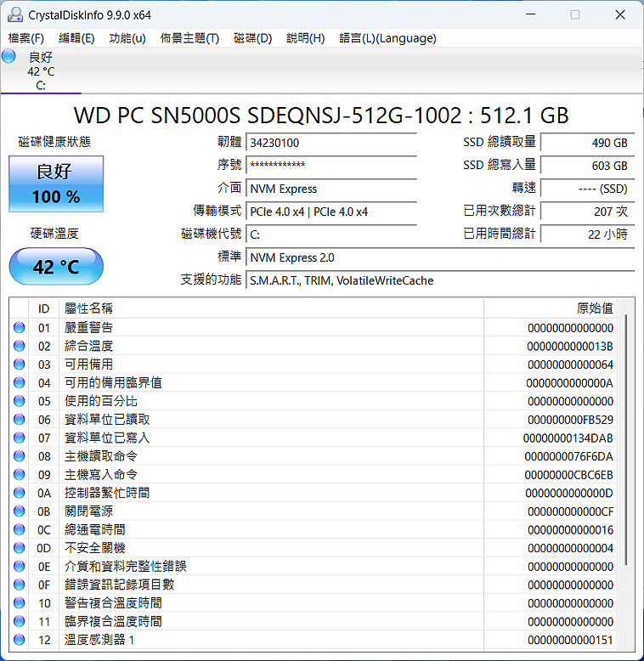The height and width of the screenshot is (661, 644).
Task: Click SSD 總讀取量 value 490 GB
Action: pyautogui.click(x=588, y=143)
